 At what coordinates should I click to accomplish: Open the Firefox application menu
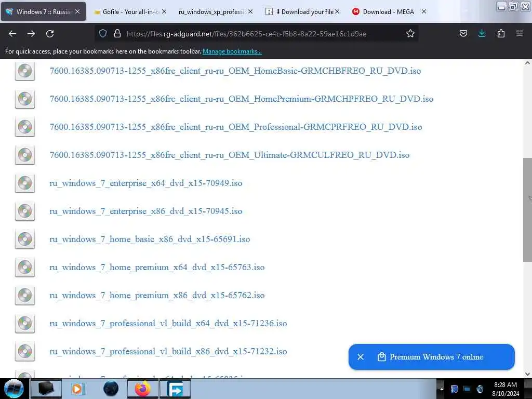click(x=519, y=33)
